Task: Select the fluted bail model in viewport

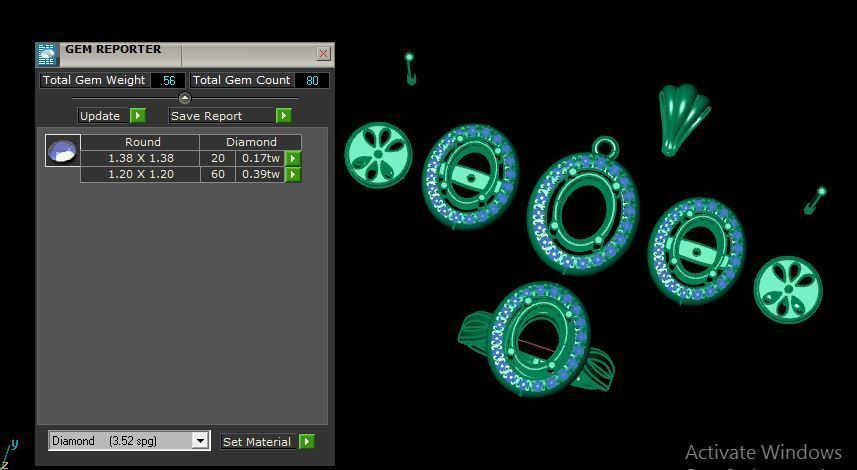Action: click(x=683, y=120)
